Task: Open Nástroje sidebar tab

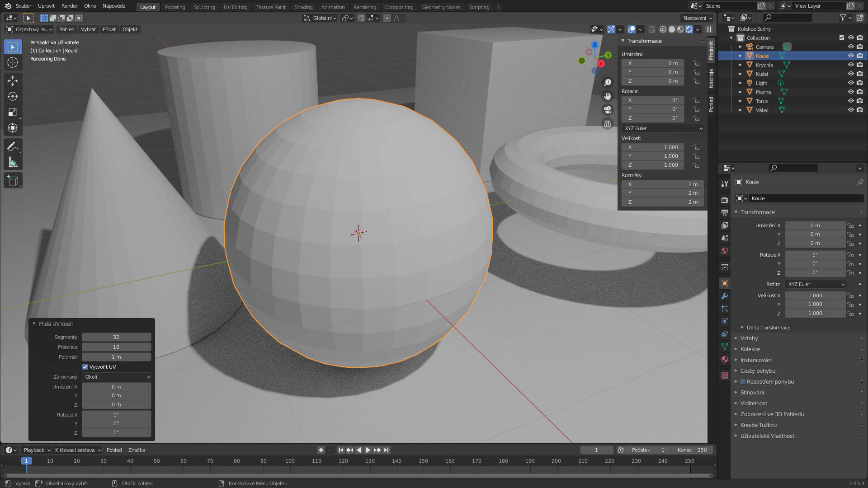Action: pos(711,78)
